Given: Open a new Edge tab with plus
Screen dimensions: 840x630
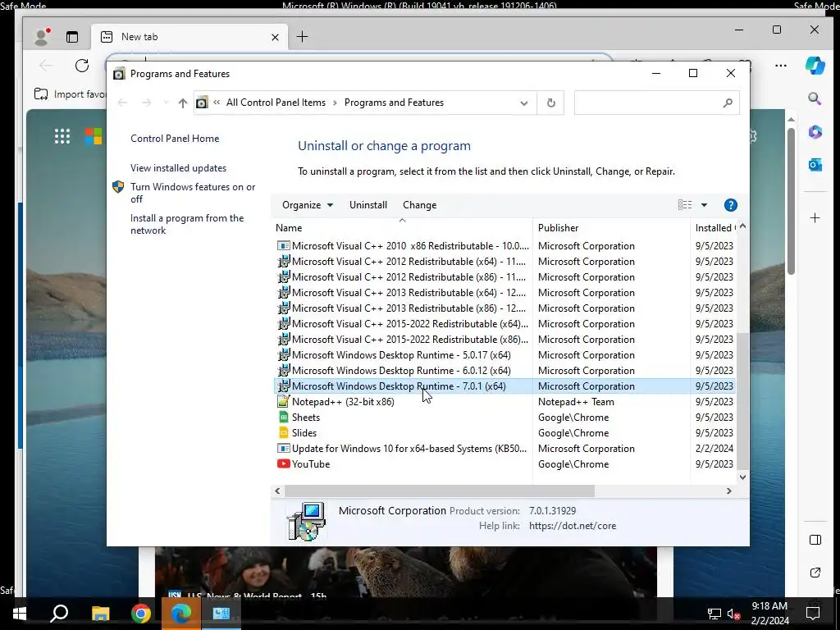Looking at the screenshot, I should coord(302,36).
